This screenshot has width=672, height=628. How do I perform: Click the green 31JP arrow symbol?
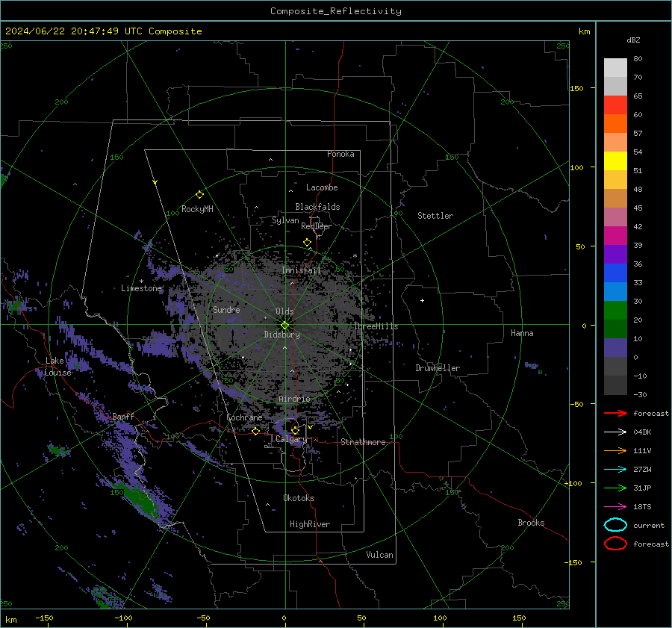[615, 488]
